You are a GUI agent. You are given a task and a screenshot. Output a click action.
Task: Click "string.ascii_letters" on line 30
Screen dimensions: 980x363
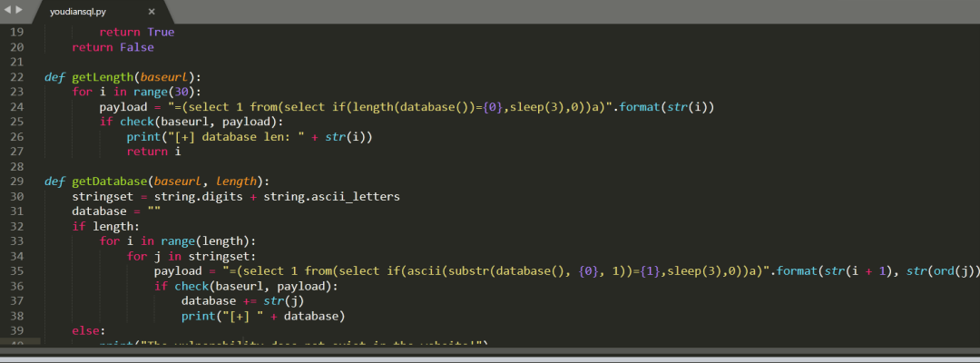click(x=332, y=197)
